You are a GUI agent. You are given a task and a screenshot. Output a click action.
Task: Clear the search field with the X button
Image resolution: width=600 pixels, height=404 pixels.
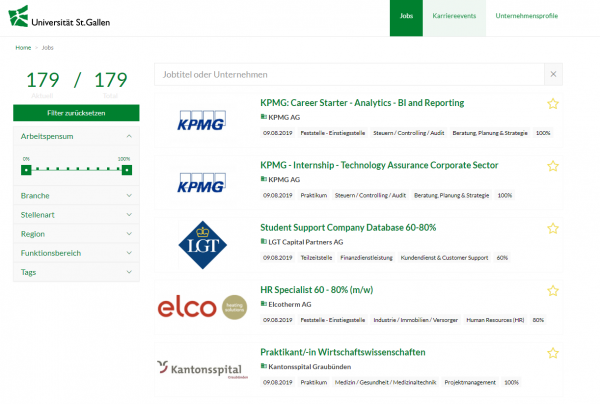click(553, 74)
